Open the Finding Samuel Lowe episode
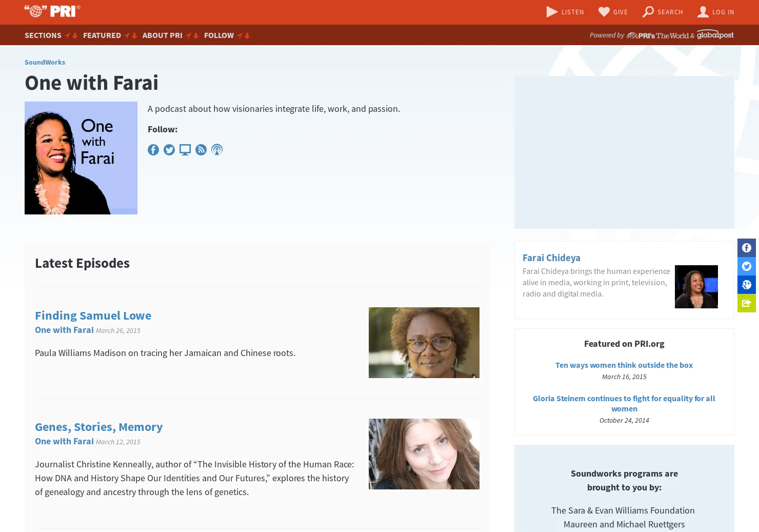The width and height of the screenshot is (759, 532). click(x=93, y=316)
